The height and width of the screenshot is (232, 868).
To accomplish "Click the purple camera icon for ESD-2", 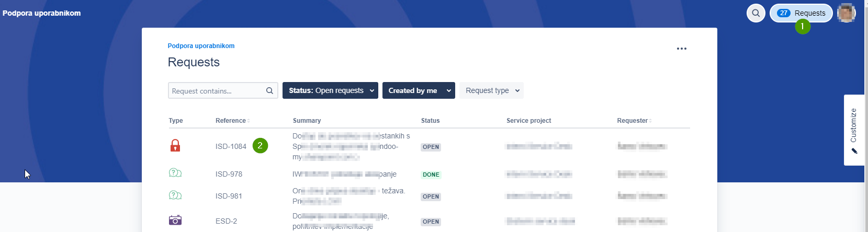I will pos(175,220).
